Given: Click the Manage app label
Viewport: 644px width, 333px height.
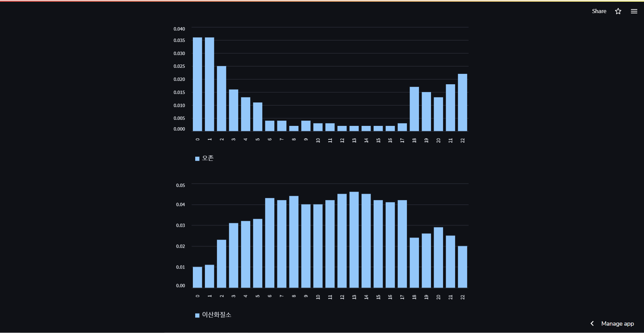Looking at the screenshot, I should 618,324.
